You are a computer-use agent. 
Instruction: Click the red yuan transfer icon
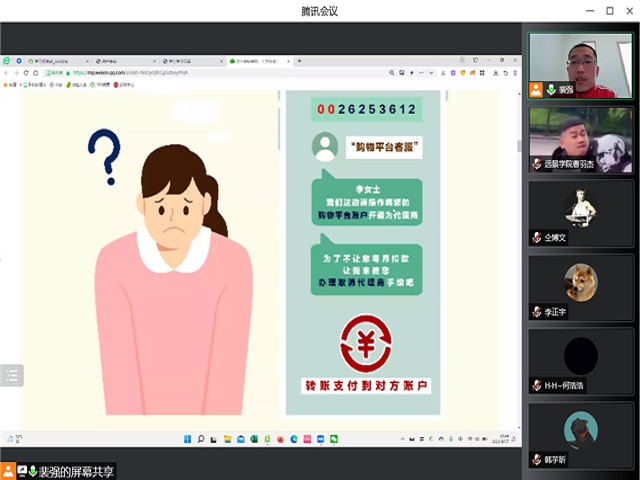click(x=366, y=343)
